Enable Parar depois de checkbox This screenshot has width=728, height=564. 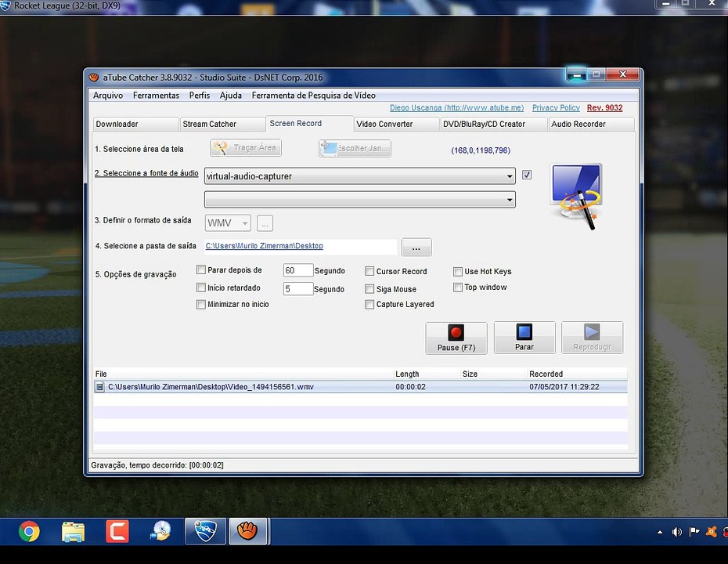click(x=201, y=270)
